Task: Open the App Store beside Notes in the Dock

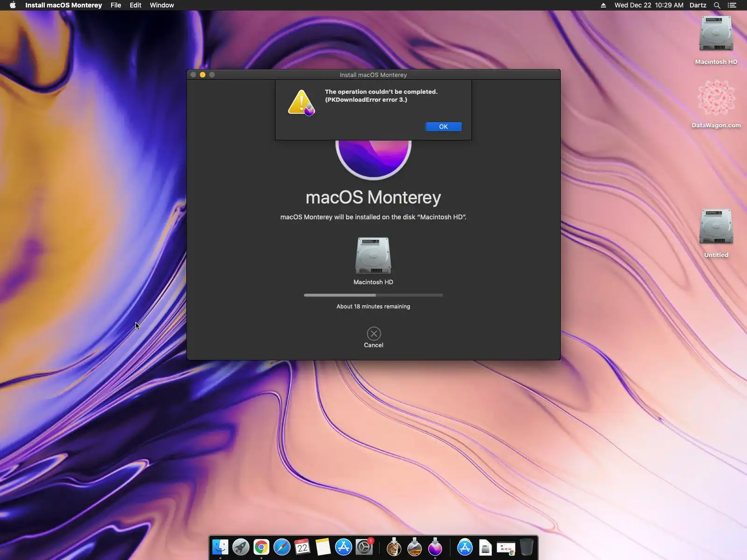Action: (344, 547)
